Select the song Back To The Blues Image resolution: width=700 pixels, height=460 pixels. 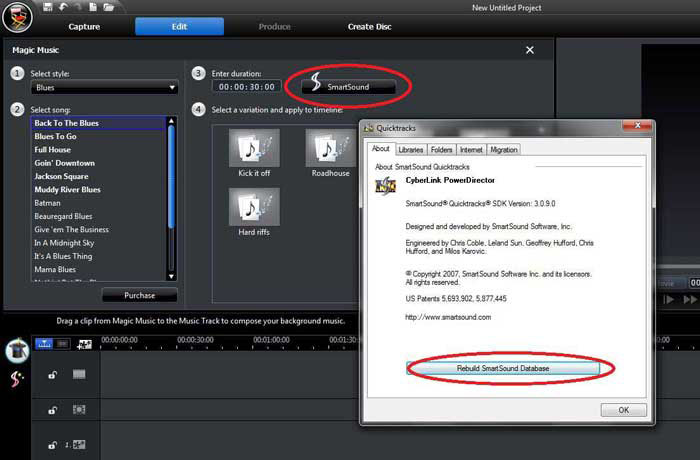tap(98, 123)
